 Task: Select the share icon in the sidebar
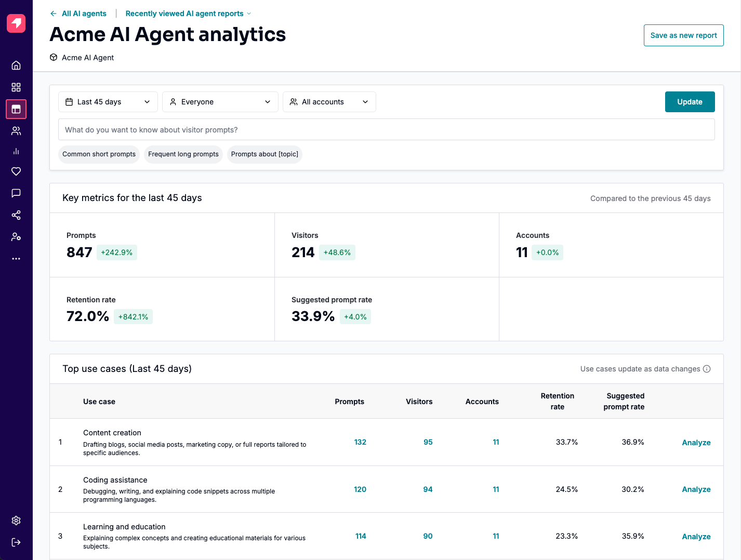pyautogui.click(x=16, y=215)
